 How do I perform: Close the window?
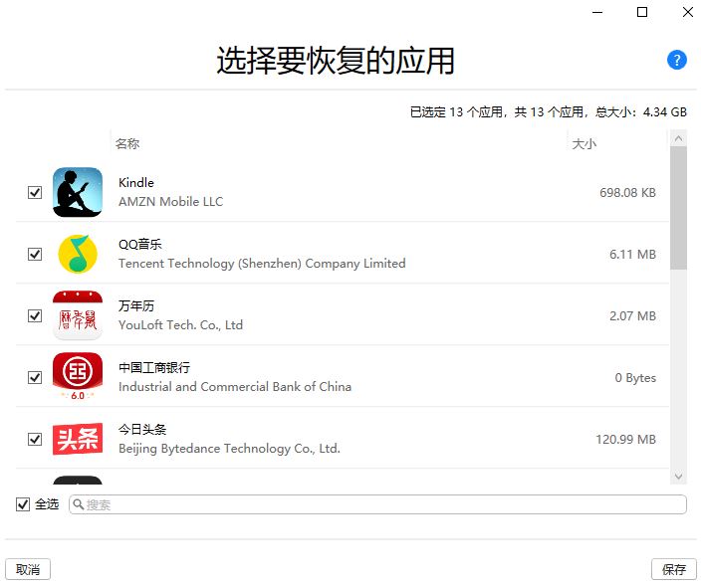[688, 12]
